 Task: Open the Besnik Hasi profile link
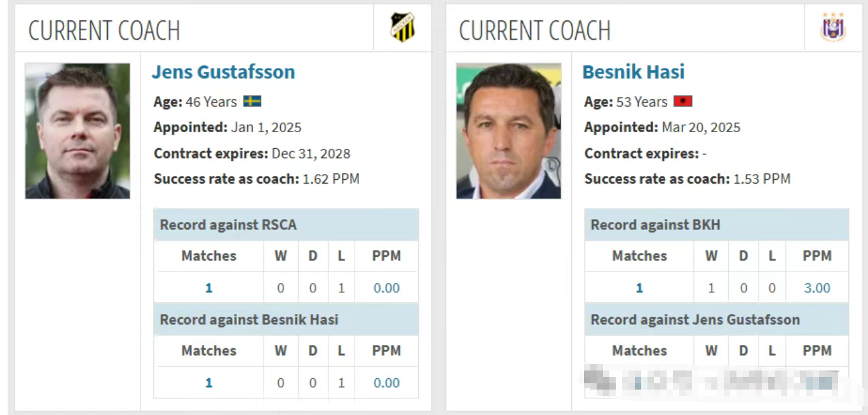634,72
